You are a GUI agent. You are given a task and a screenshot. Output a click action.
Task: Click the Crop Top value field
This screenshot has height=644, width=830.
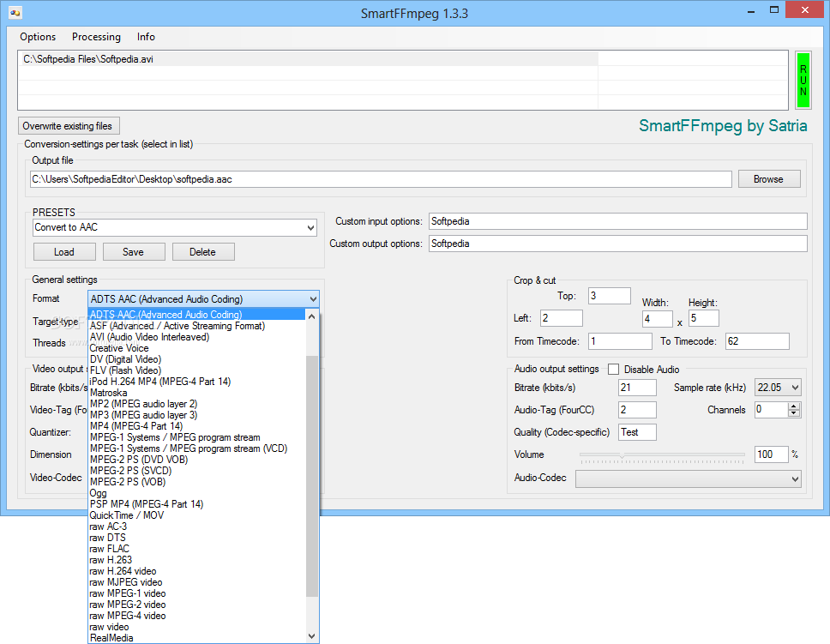[610, 296]
